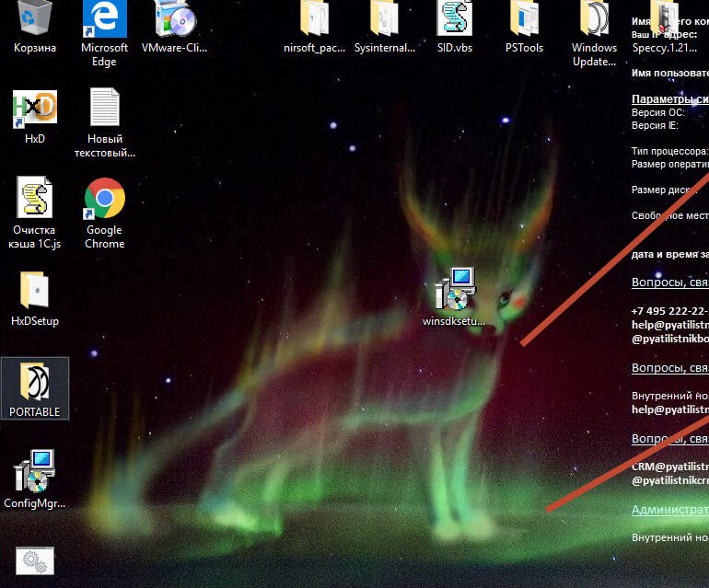The height and width of the screenshot is (588, 709).
Task: Open the PSTools folder
Action: [524, 27]
